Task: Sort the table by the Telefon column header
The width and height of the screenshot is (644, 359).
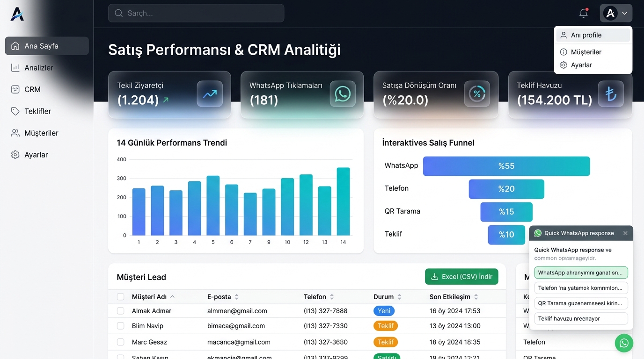Action: pos(319,297)
